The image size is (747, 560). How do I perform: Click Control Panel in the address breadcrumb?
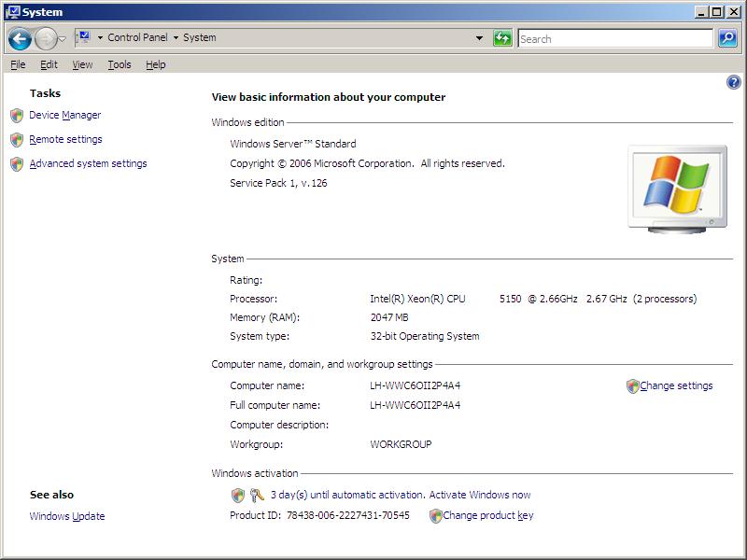[x=137, y=37]
